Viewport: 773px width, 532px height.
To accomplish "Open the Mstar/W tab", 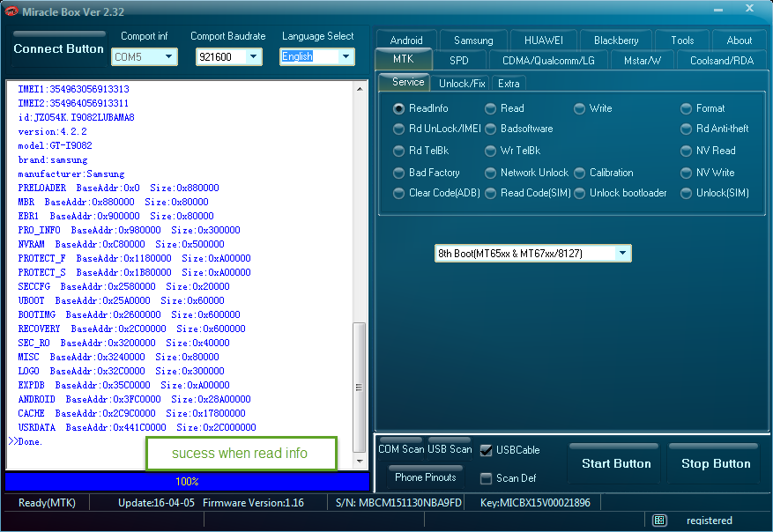I will [643, 60].
